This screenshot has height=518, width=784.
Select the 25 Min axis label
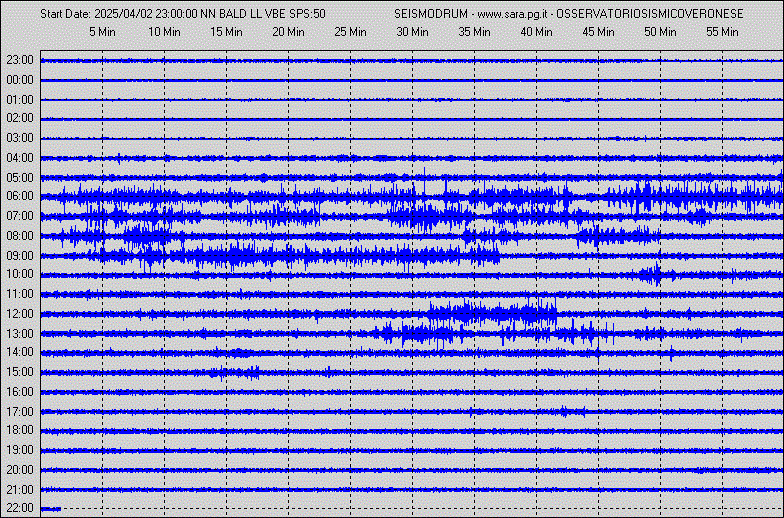(x=350, y=32)
